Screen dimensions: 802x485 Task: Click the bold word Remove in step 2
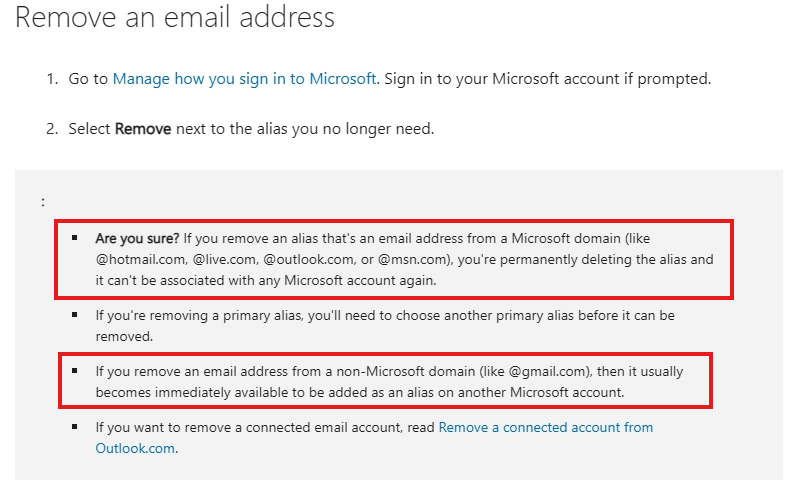(143, 128)
